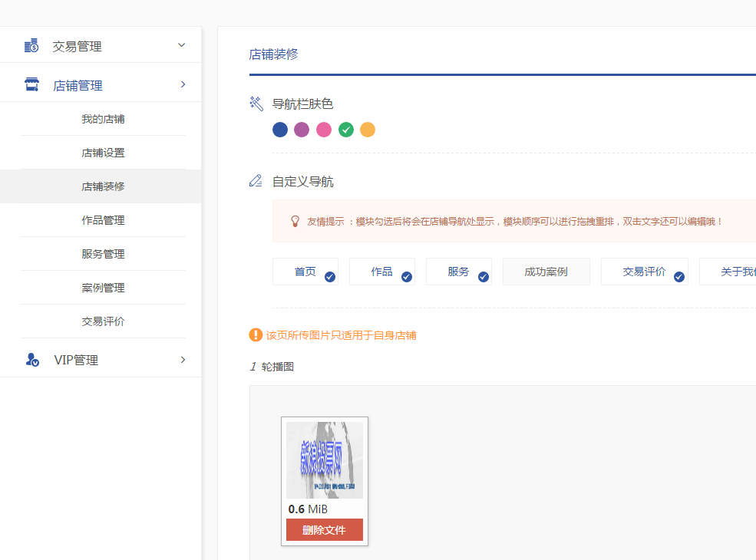Click the uploaded carousel image thumbnail
Screen dimensions: 756x560
click(325, 460)
